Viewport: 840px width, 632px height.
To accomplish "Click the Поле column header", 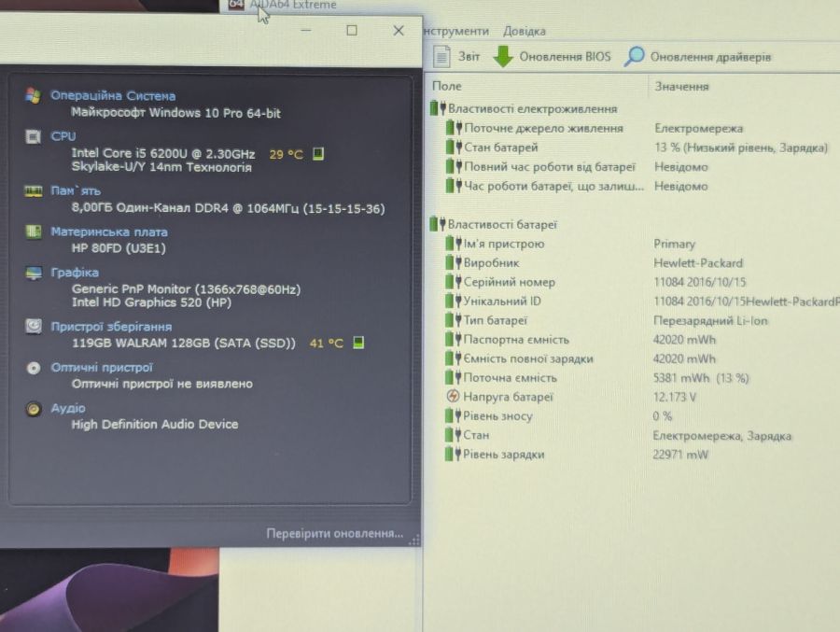I will tap(447, 86).
